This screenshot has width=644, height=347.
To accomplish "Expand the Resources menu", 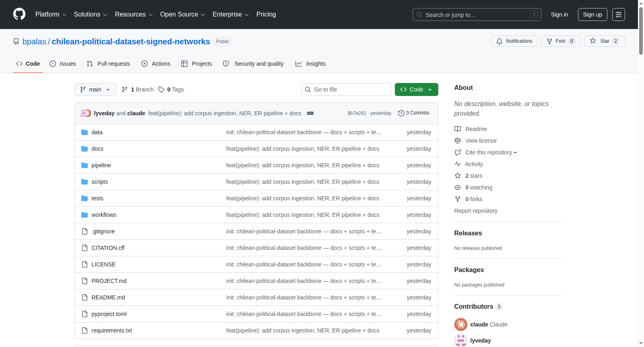I will 134,15.
